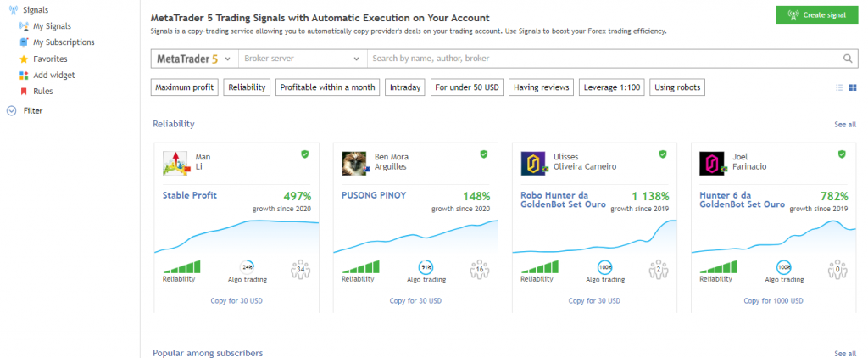
Task: Click the search magnifier icon
Action: pyautogui.click(x=848, y=59)
